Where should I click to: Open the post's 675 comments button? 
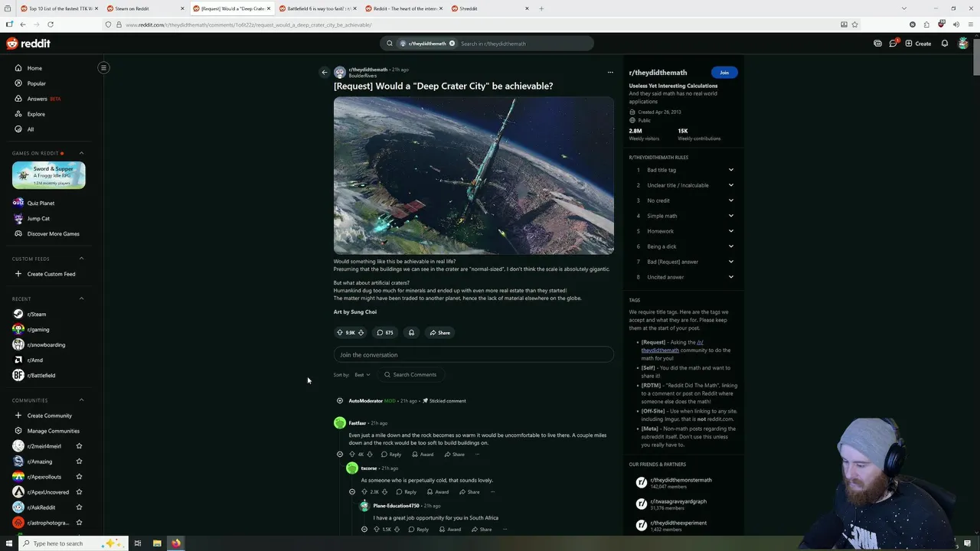pos(385,333)
